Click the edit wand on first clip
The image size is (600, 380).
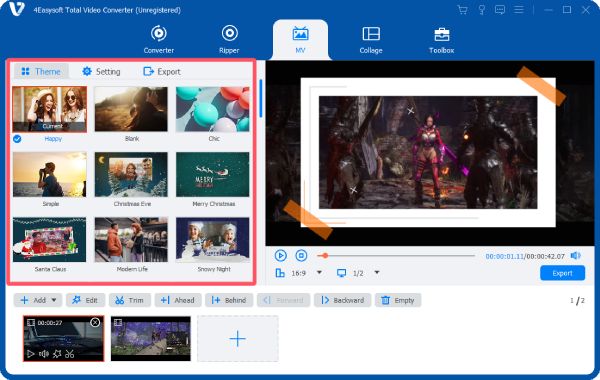[57, 354]
